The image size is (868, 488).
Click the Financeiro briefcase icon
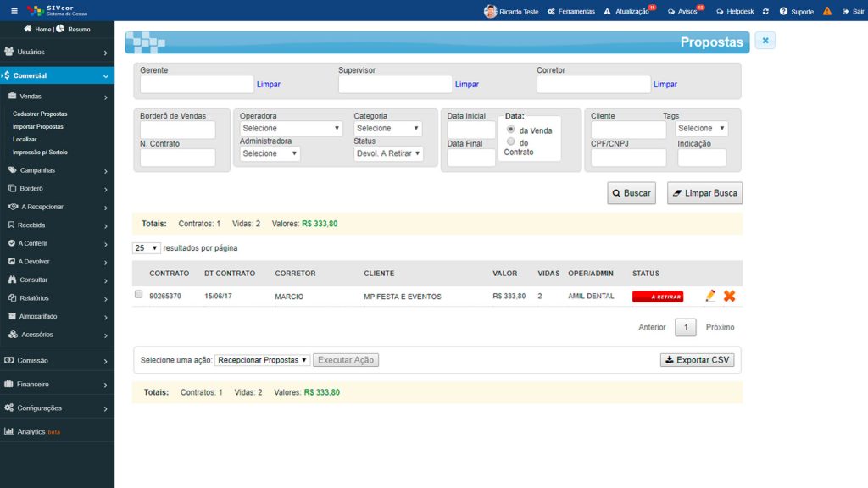pyautogui.click(x=8, y=384)
